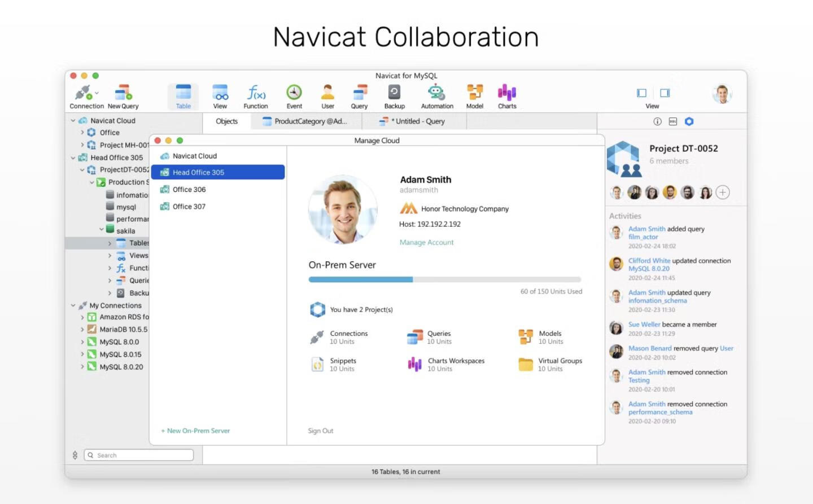Click Models units icon in Manage Cloud
813x504 pixels.
tap(526, 337)
